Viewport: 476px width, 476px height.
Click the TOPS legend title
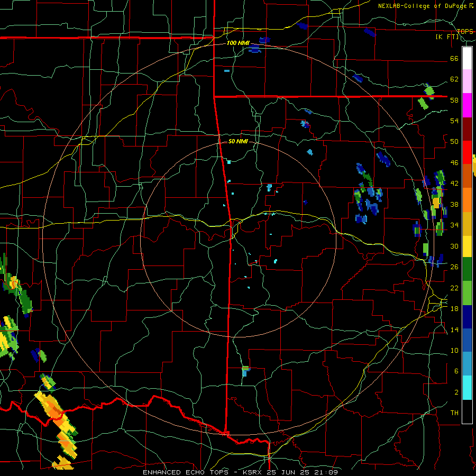pos(465,32)
